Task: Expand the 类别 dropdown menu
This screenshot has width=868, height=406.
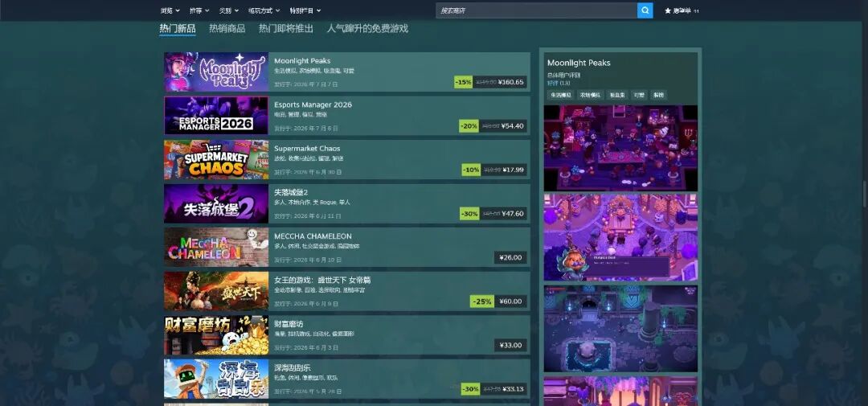Action: pos(228,10)
